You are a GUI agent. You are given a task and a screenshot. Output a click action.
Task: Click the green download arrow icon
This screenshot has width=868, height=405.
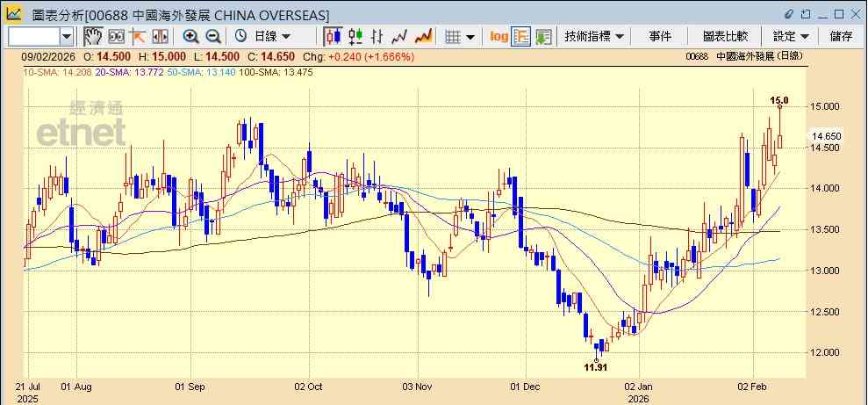point(543,37)
